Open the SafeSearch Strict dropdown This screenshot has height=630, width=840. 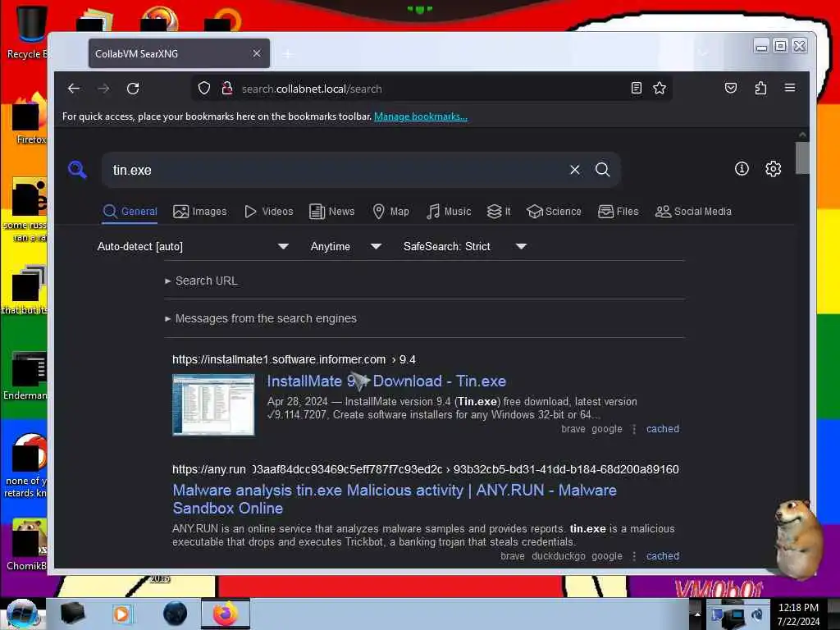(x=465, y=246)
